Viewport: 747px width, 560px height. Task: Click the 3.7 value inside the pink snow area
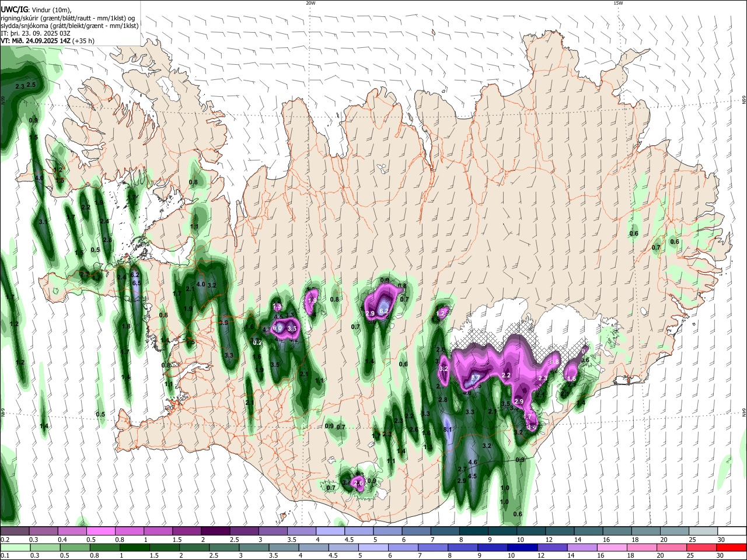point(475,379)
